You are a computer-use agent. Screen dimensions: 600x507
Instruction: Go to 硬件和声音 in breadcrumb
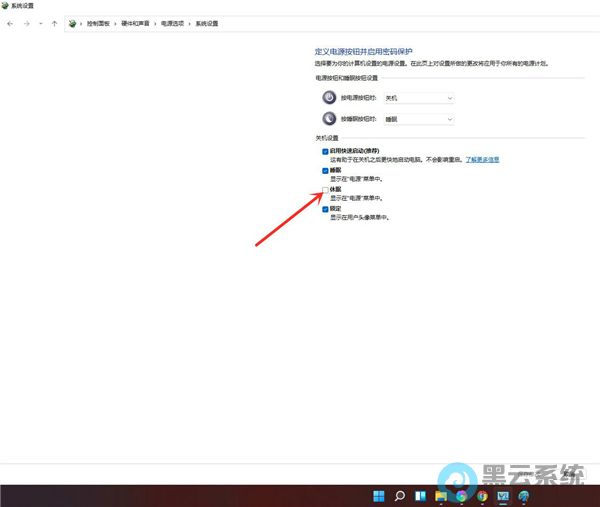(138, 22)
